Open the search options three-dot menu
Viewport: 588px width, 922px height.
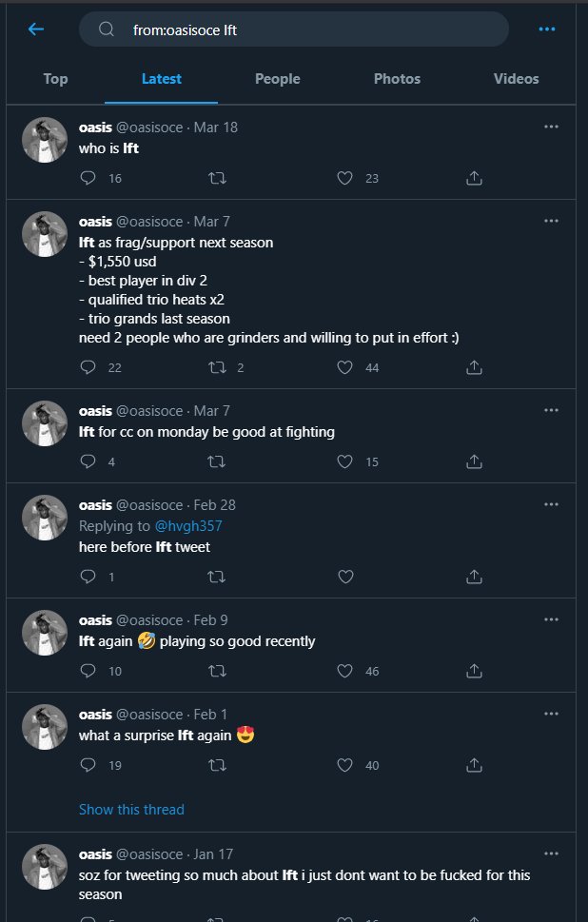point(546,29)
